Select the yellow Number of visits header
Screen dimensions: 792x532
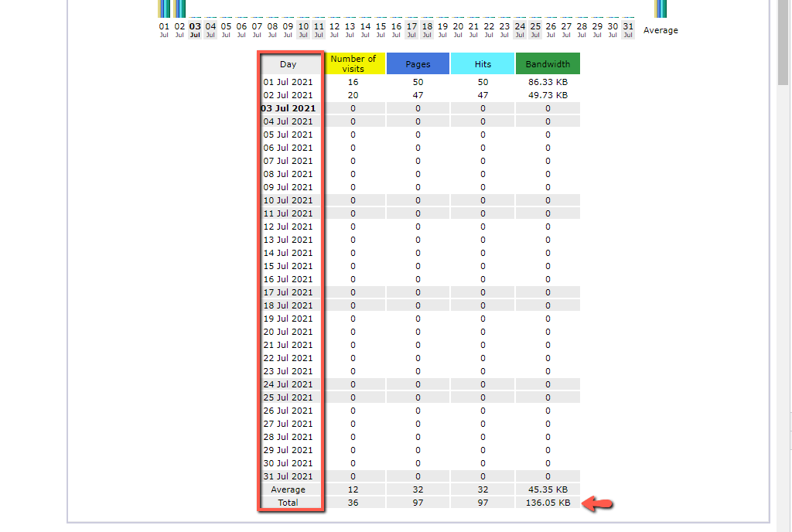pos(353,63)
